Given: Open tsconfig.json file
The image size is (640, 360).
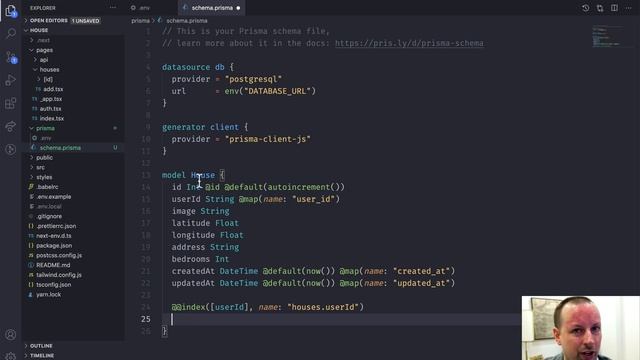Looking at the screenshot, I should (x=53, y=285).
